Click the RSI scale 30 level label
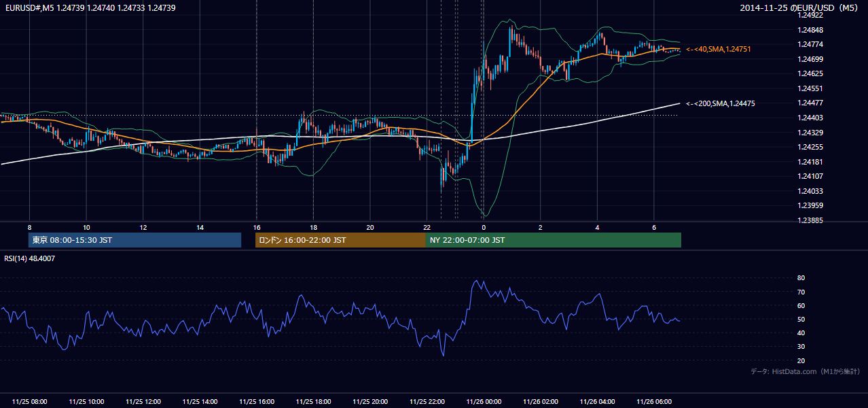Viewport: 868px width, 408px height. pyautogui.click(x=801, y=347)
